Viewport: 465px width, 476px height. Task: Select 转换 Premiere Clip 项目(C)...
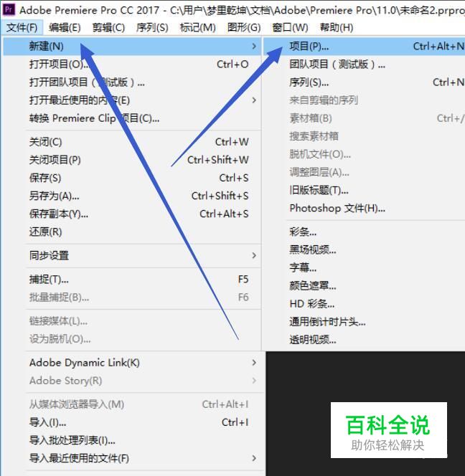click(x=132, y=118)
